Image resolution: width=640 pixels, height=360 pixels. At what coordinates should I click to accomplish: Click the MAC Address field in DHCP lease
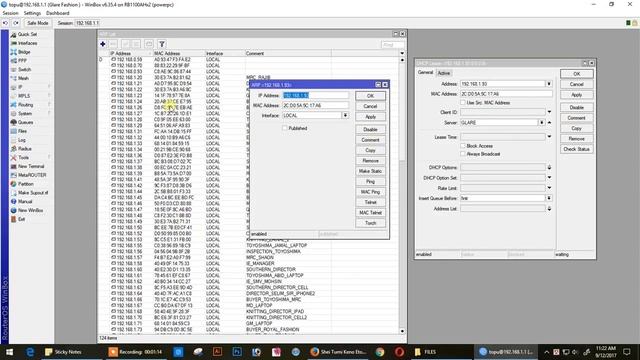[506, 94]
